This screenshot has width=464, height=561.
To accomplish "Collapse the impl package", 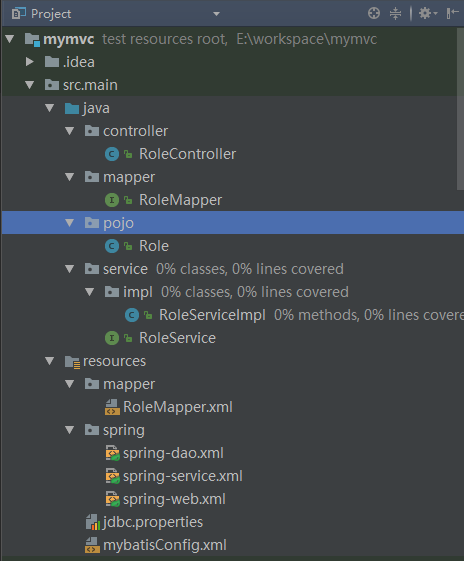I will [90, 292].
